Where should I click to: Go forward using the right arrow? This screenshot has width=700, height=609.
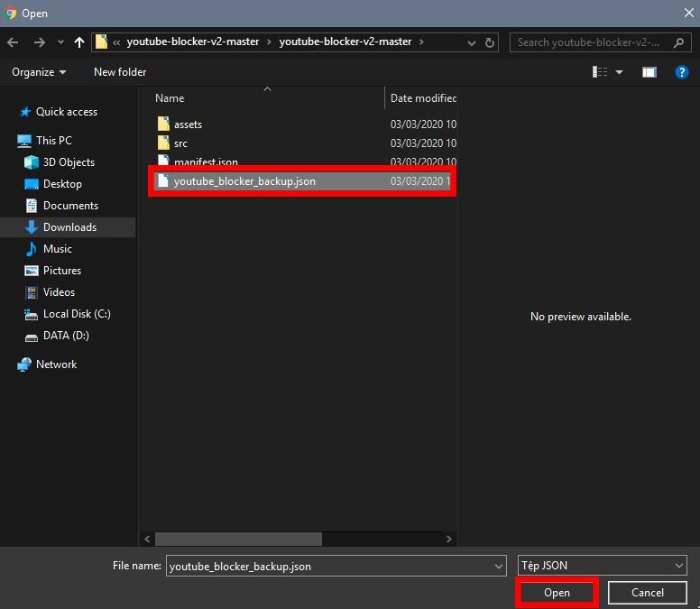pos(40,42)
